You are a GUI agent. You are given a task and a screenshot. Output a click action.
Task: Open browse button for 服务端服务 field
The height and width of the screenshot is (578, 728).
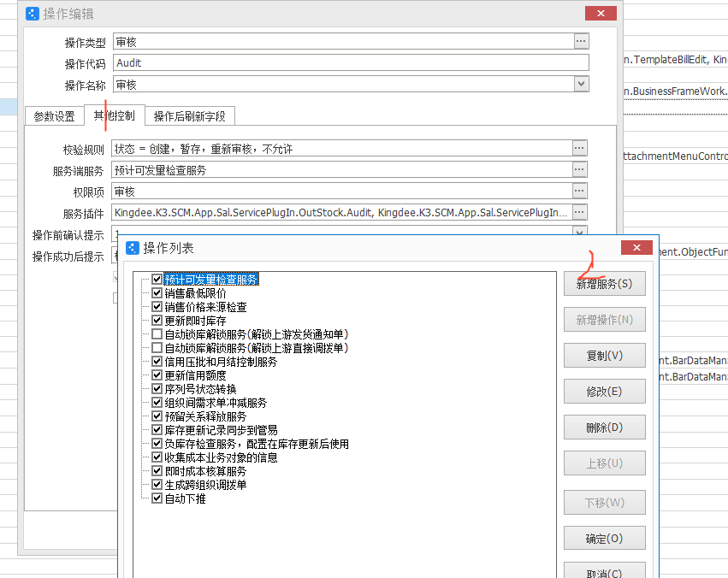point(580,170)
